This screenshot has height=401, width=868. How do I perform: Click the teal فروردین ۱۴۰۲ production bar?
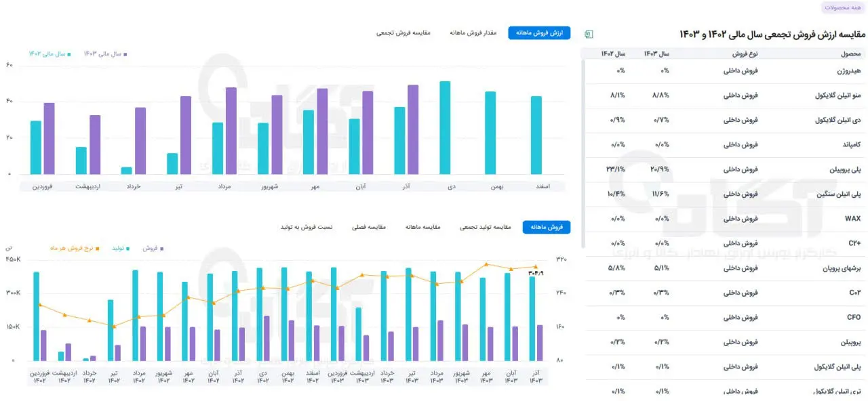point(36,316)
